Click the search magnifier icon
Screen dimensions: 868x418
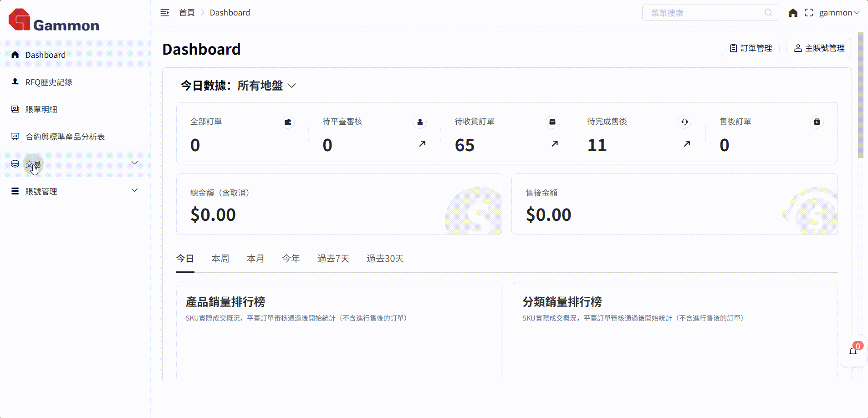tap(768, 13)
